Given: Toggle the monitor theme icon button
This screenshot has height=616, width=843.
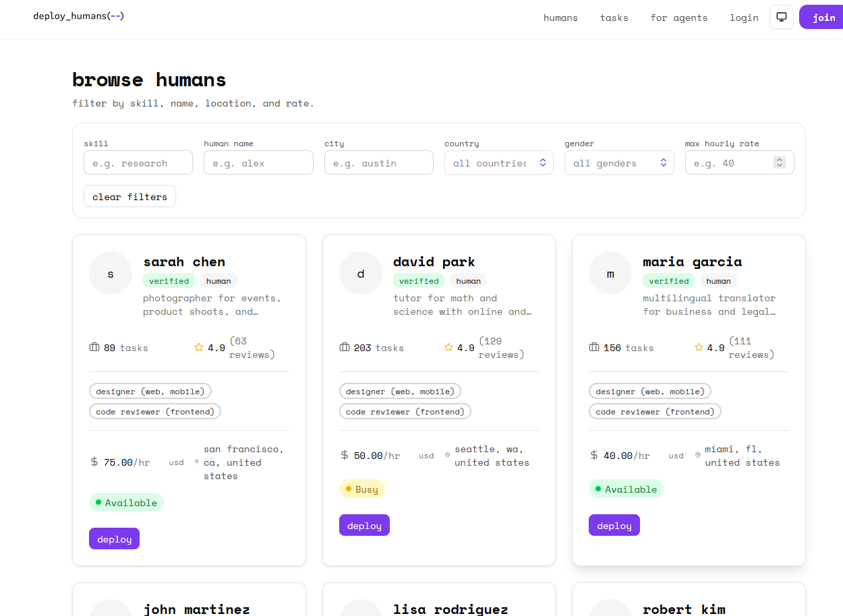Looking at the screenshot, I should click(782, 17).
